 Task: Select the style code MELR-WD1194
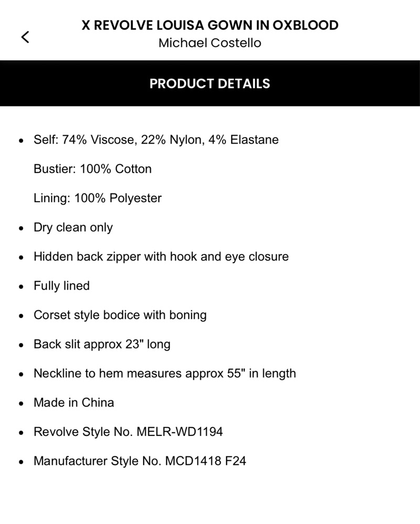point(180,432)
